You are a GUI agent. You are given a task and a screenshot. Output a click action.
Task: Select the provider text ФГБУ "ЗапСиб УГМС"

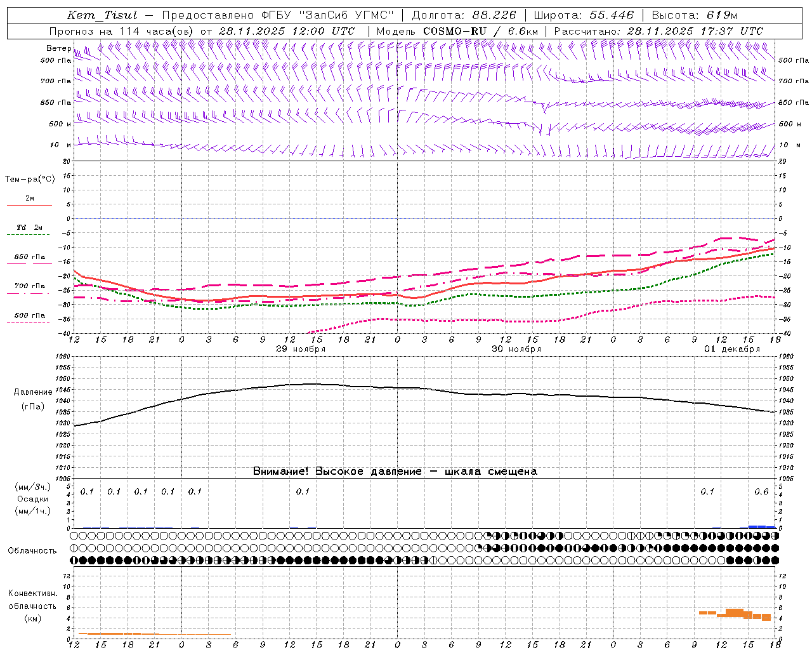tap(329, 15)
